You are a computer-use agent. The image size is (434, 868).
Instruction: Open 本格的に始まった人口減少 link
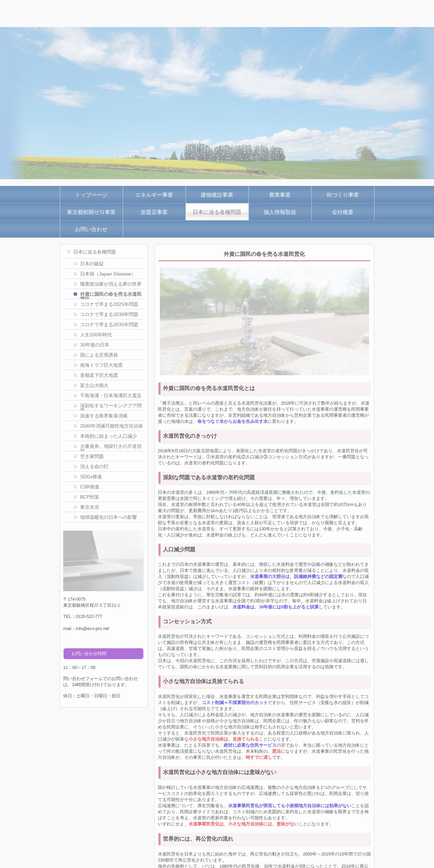tap(104, 436)
